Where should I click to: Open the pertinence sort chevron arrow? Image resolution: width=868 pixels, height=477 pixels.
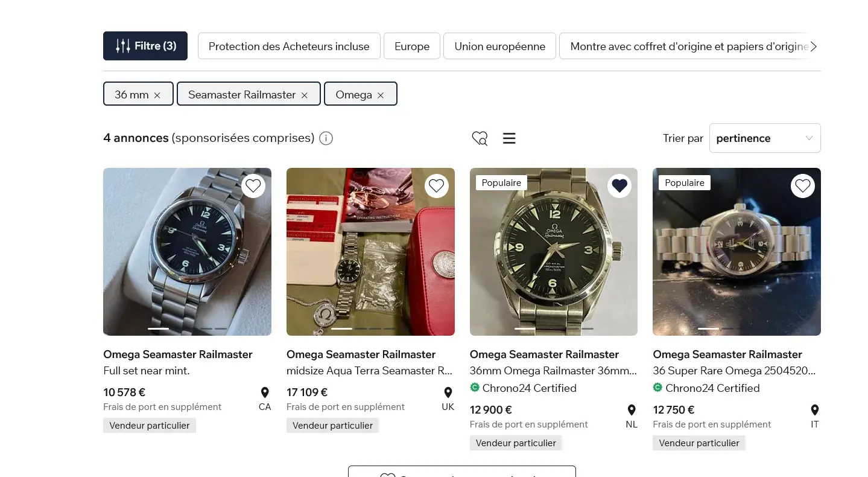[809, 138]
